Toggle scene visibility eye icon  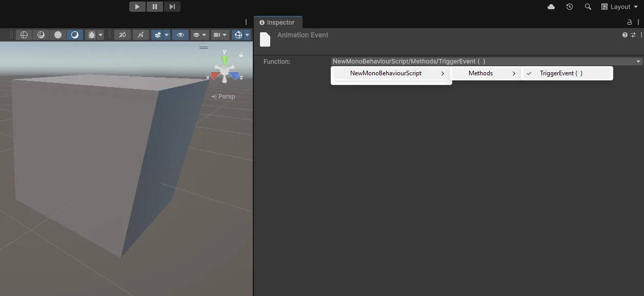(180, 35)
